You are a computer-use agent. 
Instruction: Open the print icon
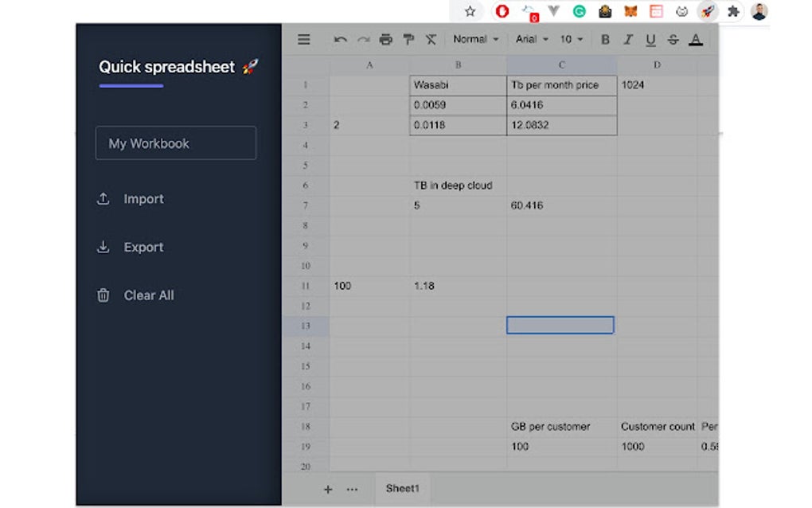[x=386, y=38]
